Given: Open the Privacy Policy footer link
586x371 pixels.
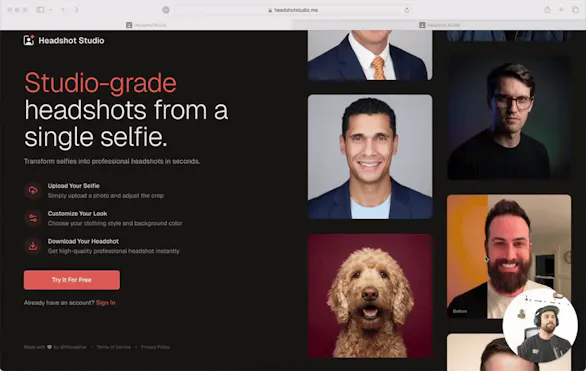Looking at the screenshot, I should (155, 347).
